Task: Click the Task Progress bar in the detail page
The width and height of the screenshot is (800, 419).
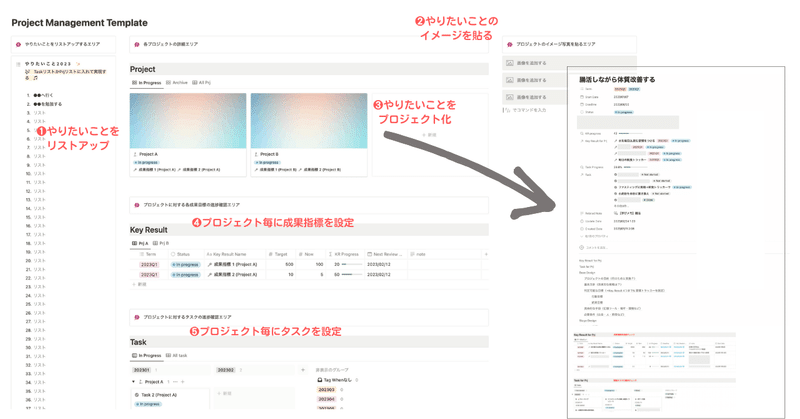Action: click(635, 167)
